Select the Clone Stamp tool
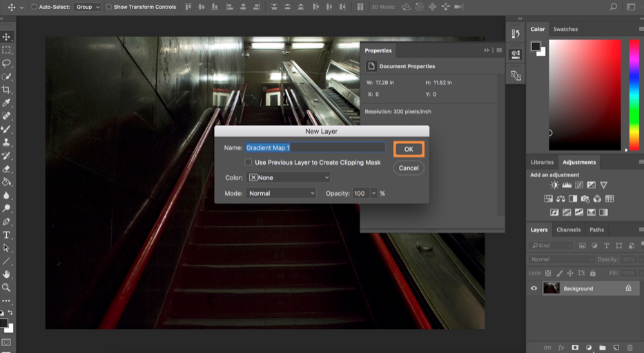This screenshot has width=644, height=353. click(6, 143)
